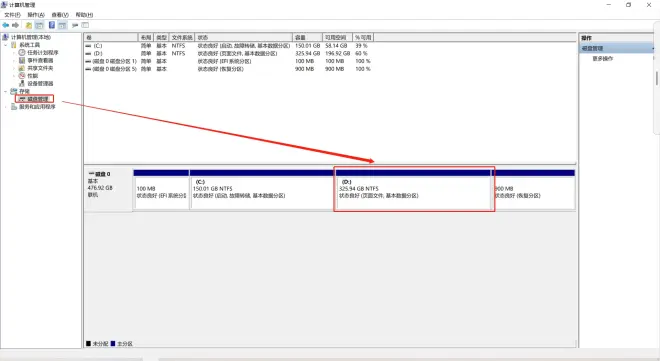Toggle the Show/Hide Console Tree icon
This screenshot has height=361, width=660.
pos(39,25)
